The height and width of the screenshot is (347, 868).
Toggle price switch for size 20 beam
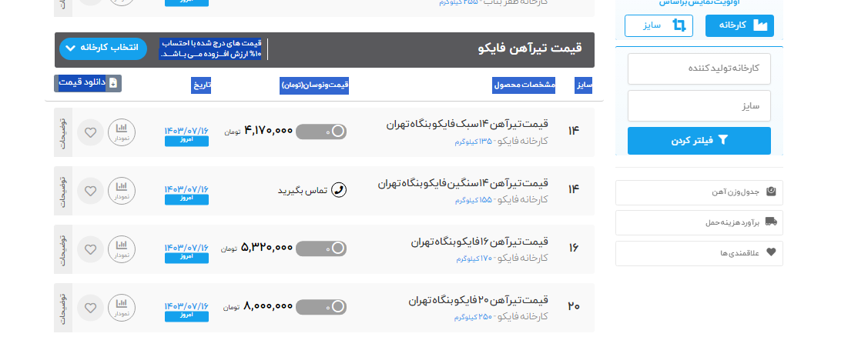320,307
